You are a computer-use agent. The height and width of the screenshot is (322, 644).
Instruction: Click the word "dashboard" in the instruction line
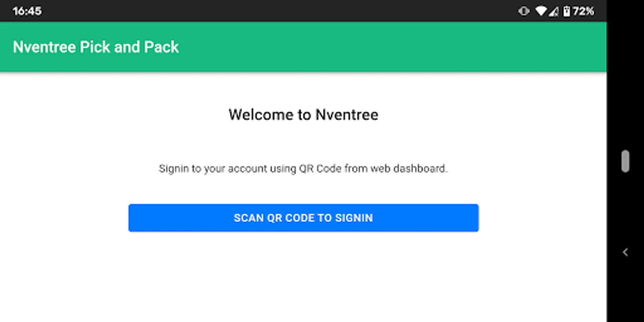[420, 168]
